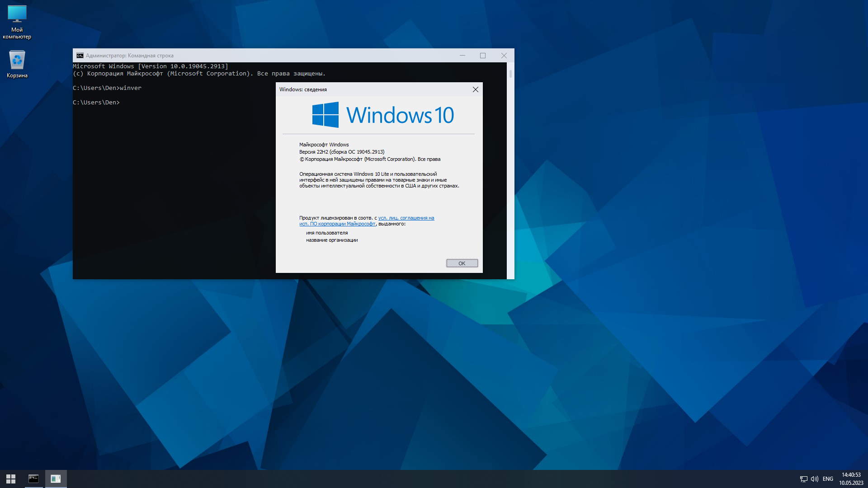The image size is (868, 488).
Task: Open Command Prompt title bar system icon
Action: 80,56
